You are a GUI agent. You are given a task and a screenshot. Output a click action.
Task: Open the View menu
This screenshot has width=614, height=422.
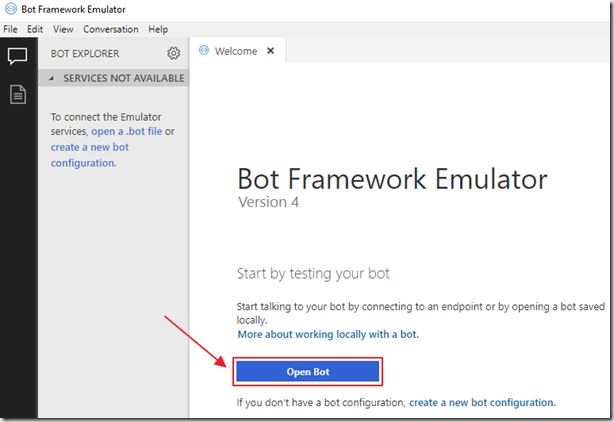(x=63, y=29)
